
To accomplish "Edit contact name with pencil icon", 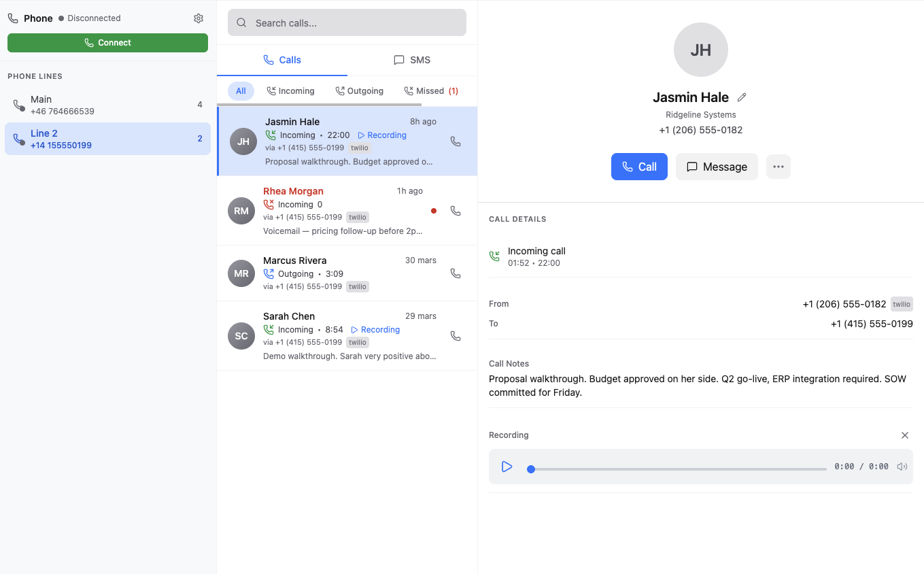I will pos(742,97).
